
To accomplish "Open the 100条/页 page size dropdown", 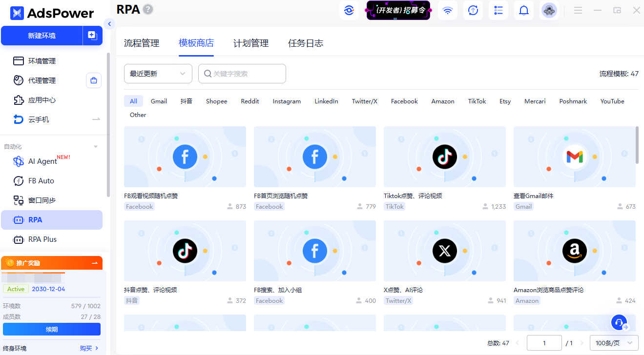I will (614, 343).
